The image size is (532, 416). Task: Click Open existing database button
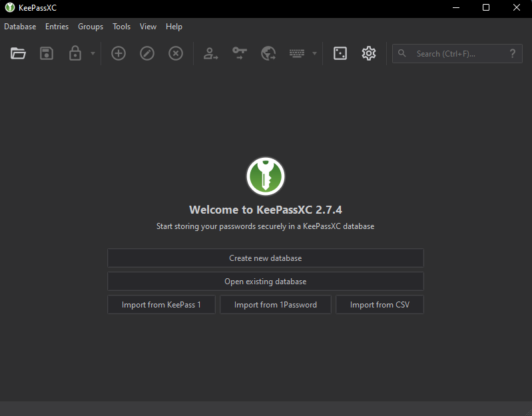pyautogui.click(x=265, y=282)
